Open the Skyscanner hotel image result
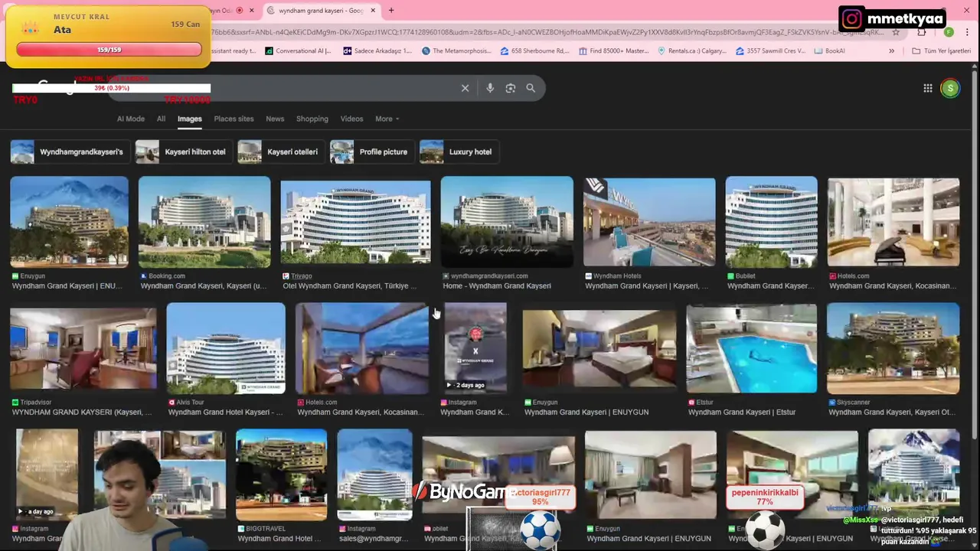The image size is (980, 551). pyautogui.click(x=893, y=348)
